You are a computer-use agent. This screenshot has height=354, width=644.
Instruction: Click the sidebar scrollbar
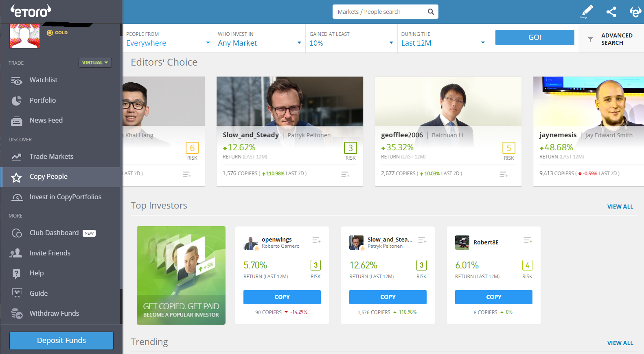[x=121, y=163]
